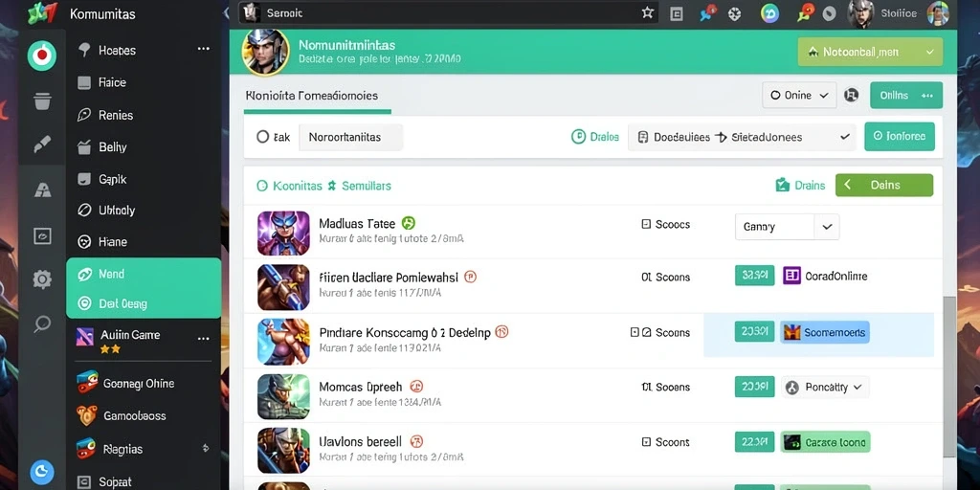Open the red-dot record icon at top of rail
The height and width of the screenshot is (490, 980).
(x=42, y=56)
